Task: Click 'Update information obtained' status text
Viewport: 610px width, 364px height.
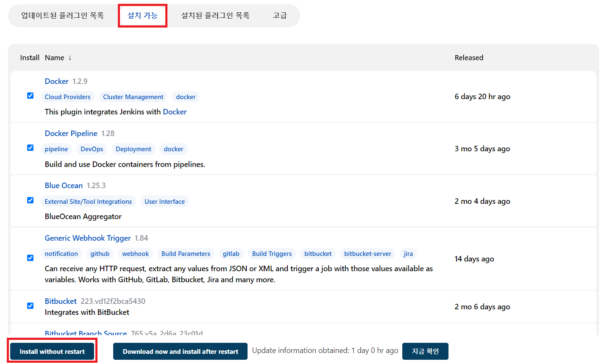Action: (325, 350)
